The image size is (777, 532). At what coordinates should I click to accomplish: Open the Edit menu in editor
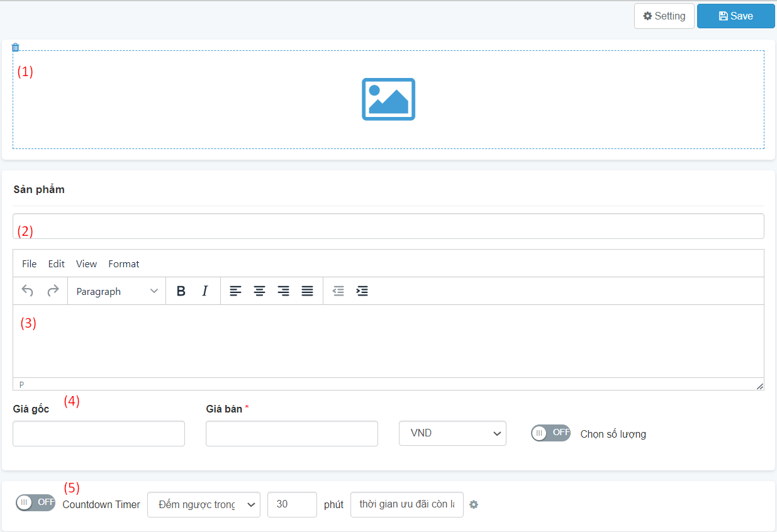(57, 264)
